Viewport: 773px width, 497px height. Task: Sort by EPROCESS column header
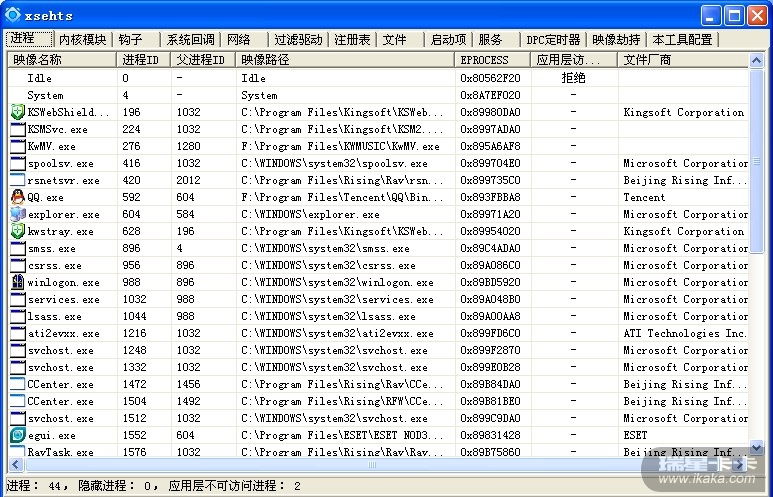click(493, 60)
